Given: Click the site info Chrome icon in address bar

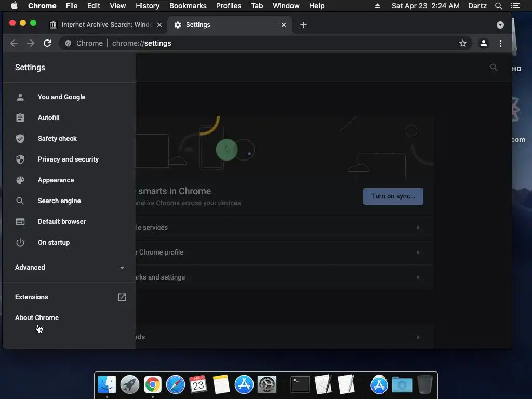Looking at the screenshot, I should 68,43.
